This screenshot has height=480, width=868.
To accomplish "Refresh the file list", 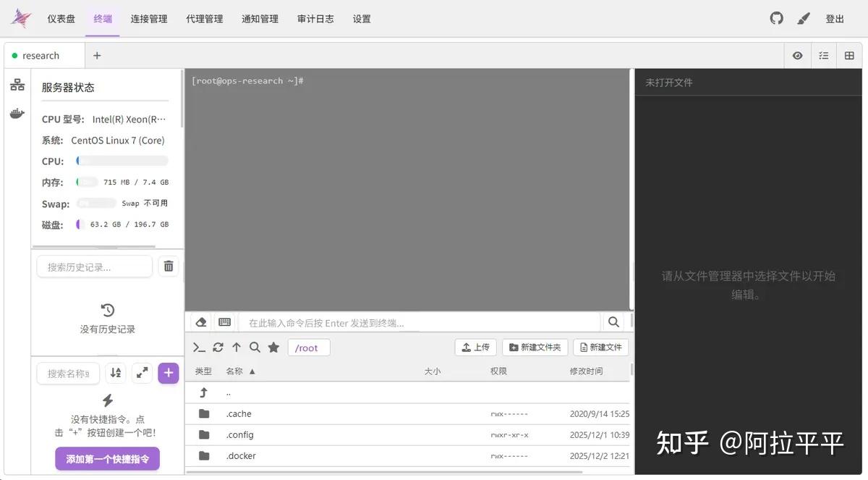I will (218, 348).
